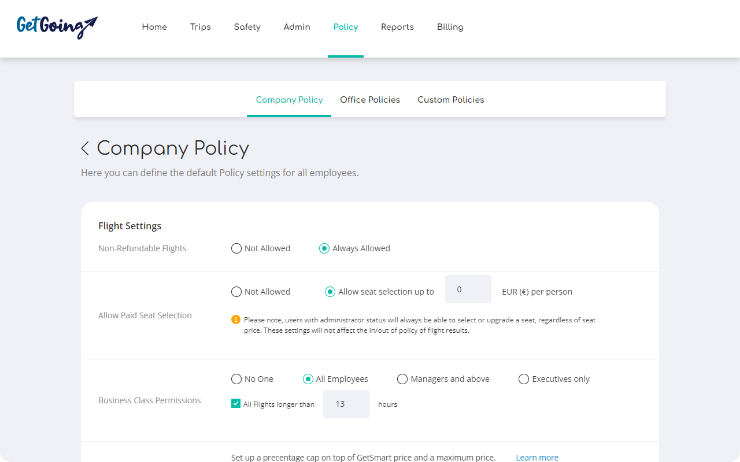Choose Managers and above option
The height and width of the screenshot is (462, 740).
click(403, 379)
